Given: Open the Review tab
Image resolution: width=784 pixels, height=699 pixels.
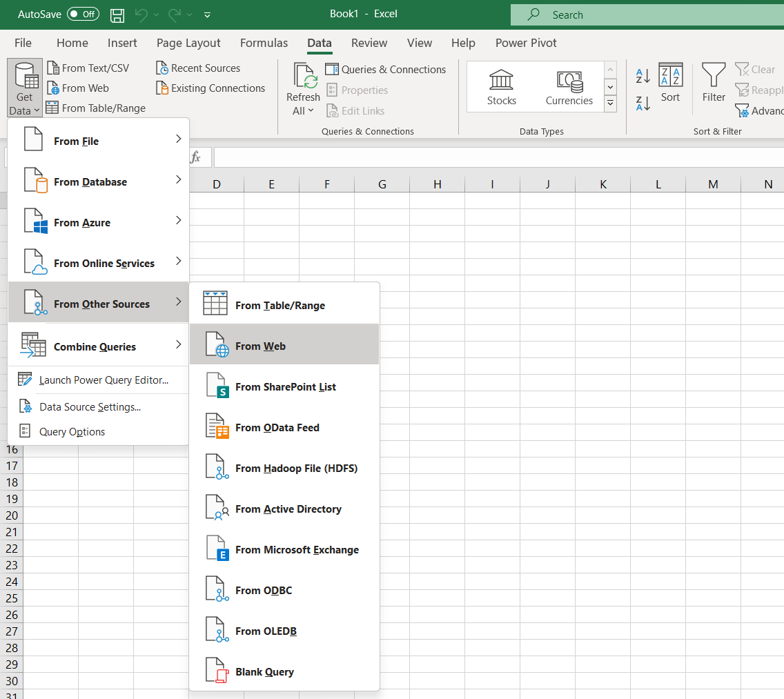Looking at the screenshot, I should click(x=369, y=43).
